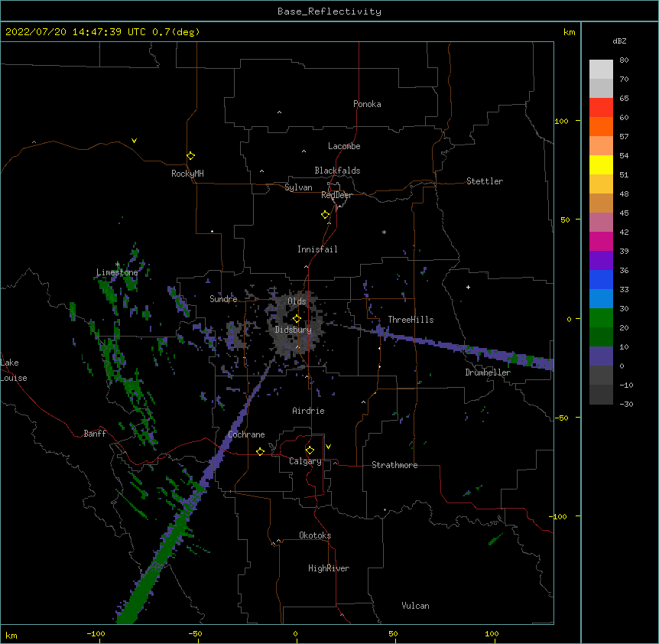Click the km unit label at bottom left
Image resolution: width=659 pixels, height=644 pixels.
[11, 635]
